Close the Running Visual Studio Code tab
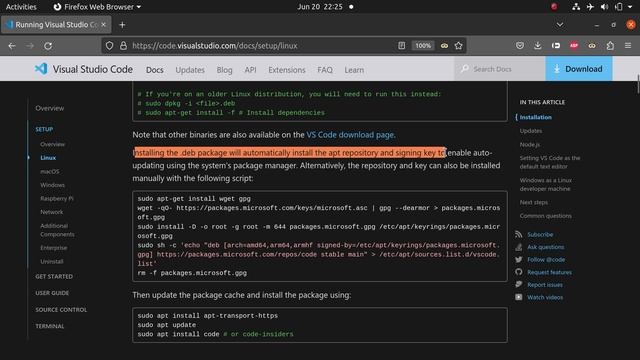640x360 pixels. coord(103,24)
